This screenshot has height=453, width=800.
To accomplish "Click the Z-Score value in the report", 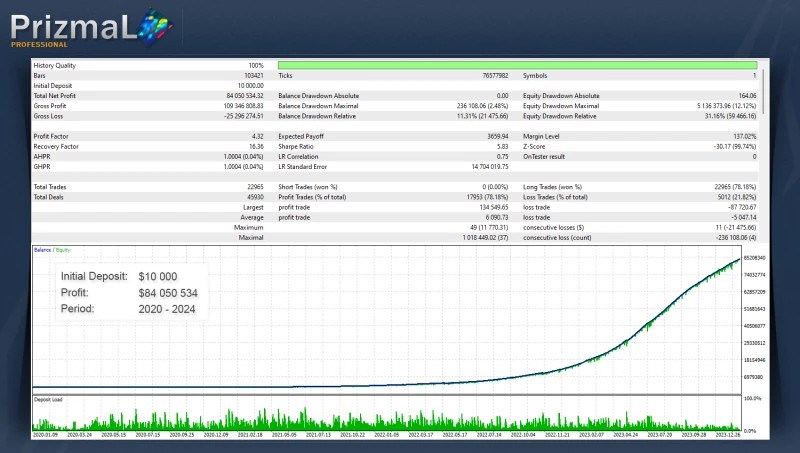I will click(x=727, y=146).
